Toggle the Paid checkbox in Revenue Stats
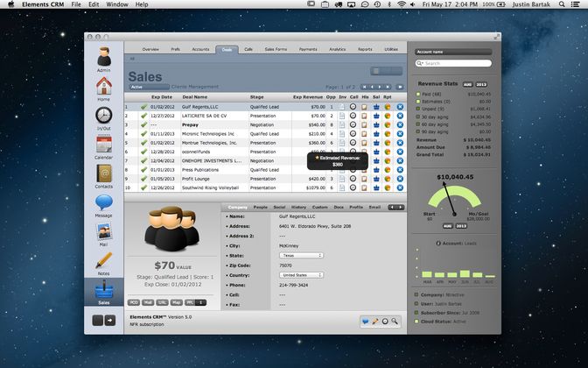The height and width of the screenshot is (368, 588). pyautogui.click(x=417, y=93)
